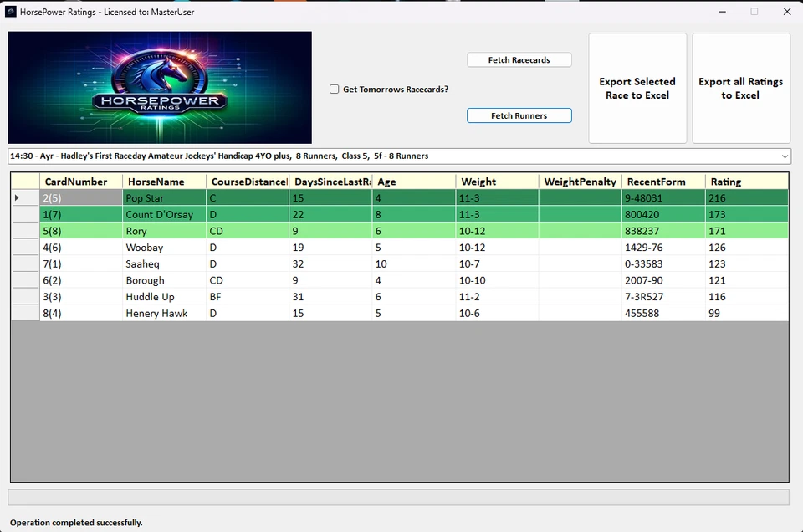Click the Fetch Runners button
Screen dimensions: 803x532
(x=519, y=115)
